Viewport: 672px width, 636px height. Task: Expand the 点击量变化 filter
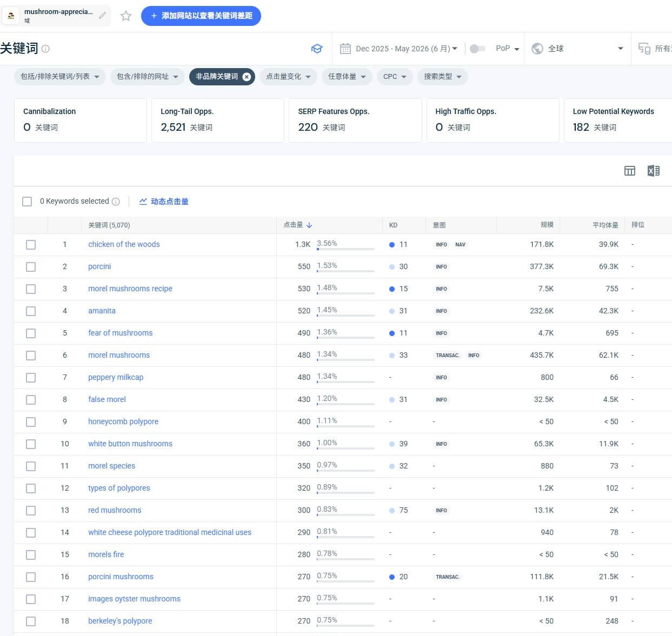pyautogui.click(x=288, y=77)
